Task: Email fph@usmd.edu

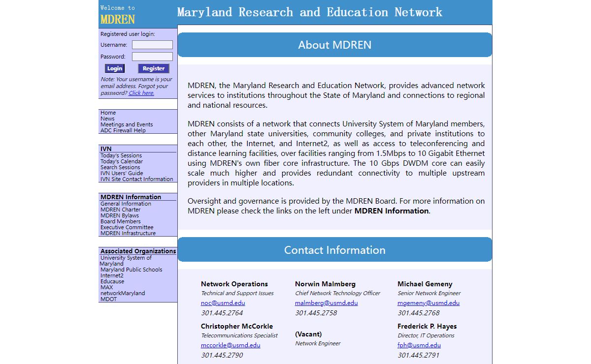Action: (419, 345)
